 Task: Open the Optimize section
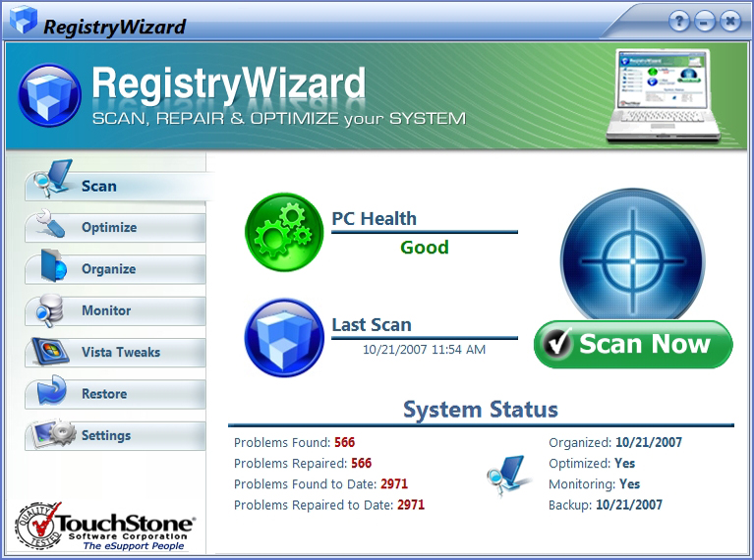[115, 228]
